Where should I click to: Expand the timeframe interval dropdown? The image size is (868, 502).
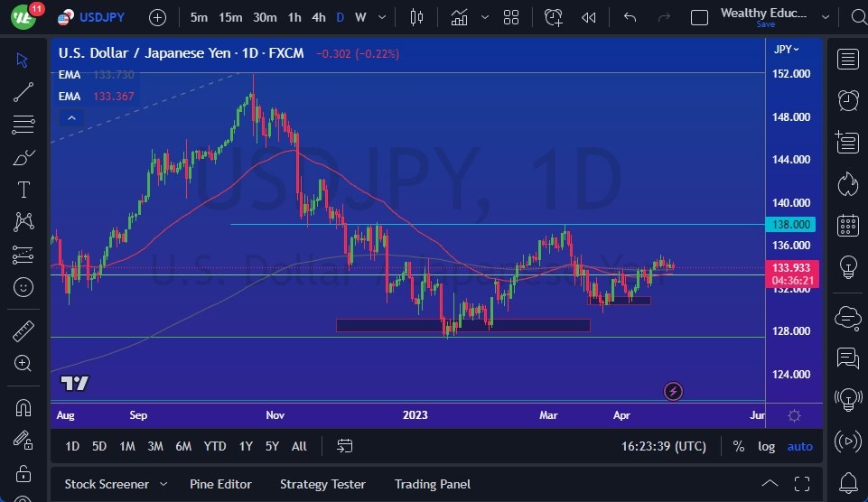382,18
